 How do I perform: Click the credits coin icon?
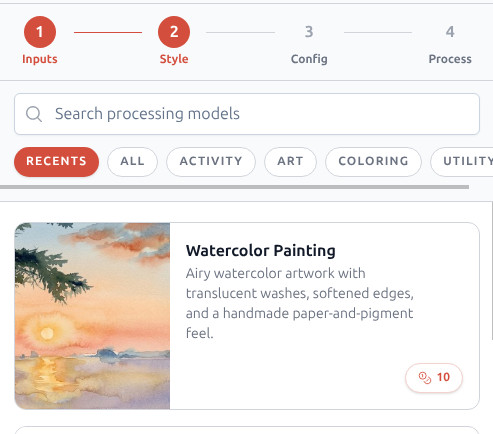pos(425,378)
